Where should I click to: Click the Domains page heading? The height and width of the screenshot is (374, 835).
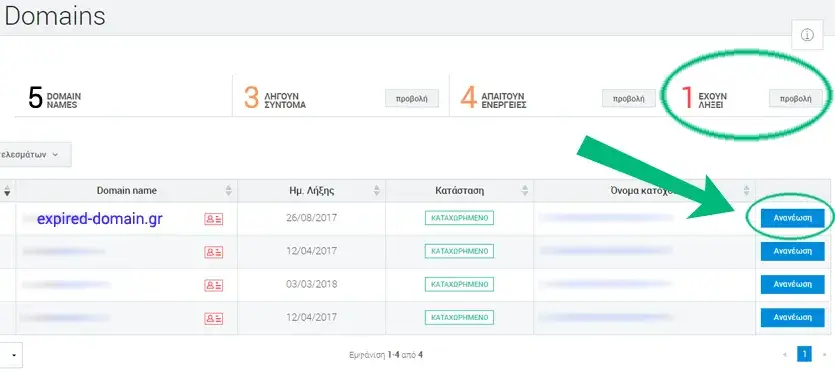(54, 17)
